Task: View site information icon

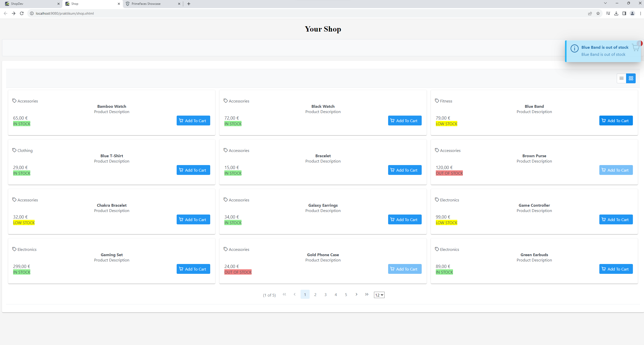Action: click(32, 13)
